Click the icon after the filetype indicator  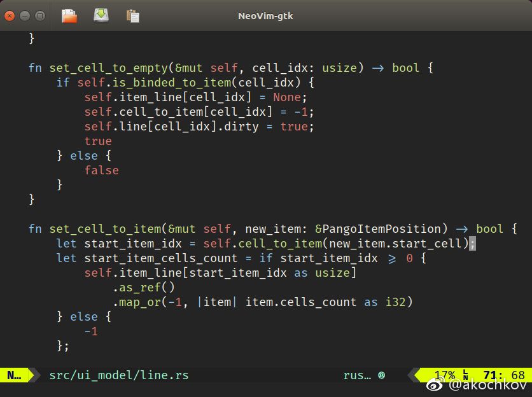(381, 375)
